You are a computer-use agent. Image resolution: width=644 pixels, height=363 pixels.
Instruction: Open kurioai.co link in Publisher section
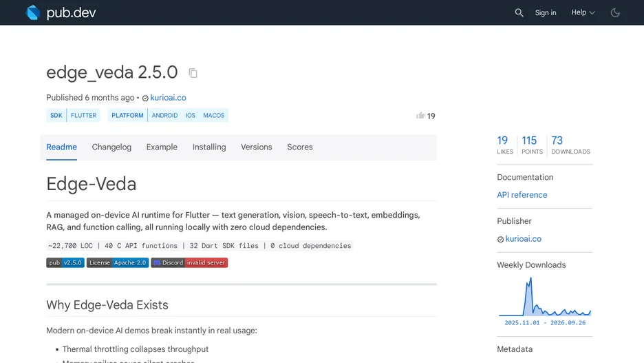(523, 239)
